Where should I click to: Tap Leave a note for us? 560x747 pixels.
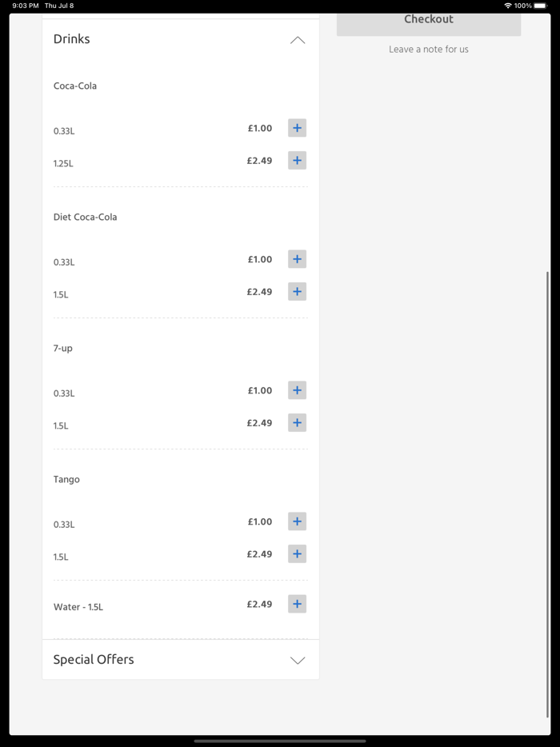(429, 50)
